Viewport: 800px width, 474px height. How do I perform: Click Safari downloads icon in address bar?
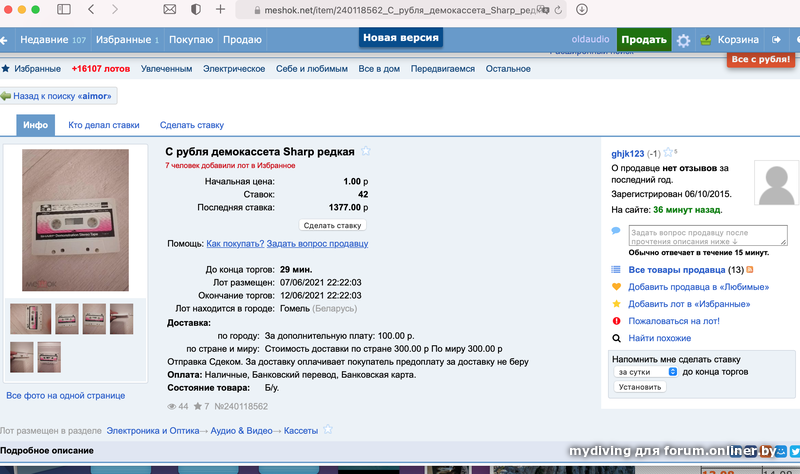click(x=581, y=10)
